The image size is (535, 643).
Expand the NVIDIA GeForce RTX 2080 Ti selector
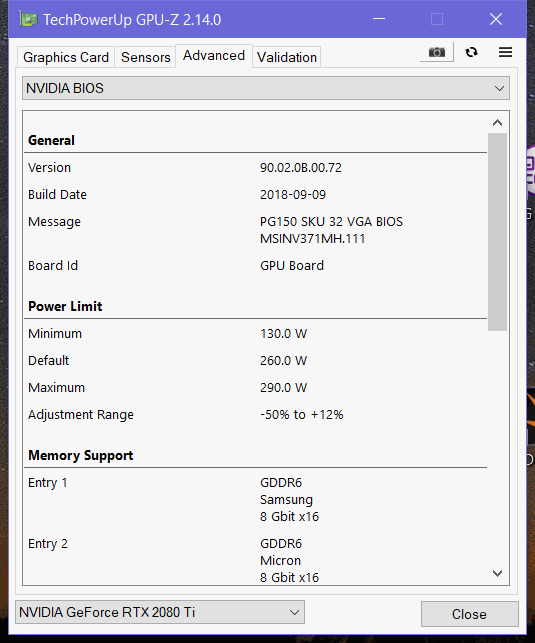click(x=160, y=612)
